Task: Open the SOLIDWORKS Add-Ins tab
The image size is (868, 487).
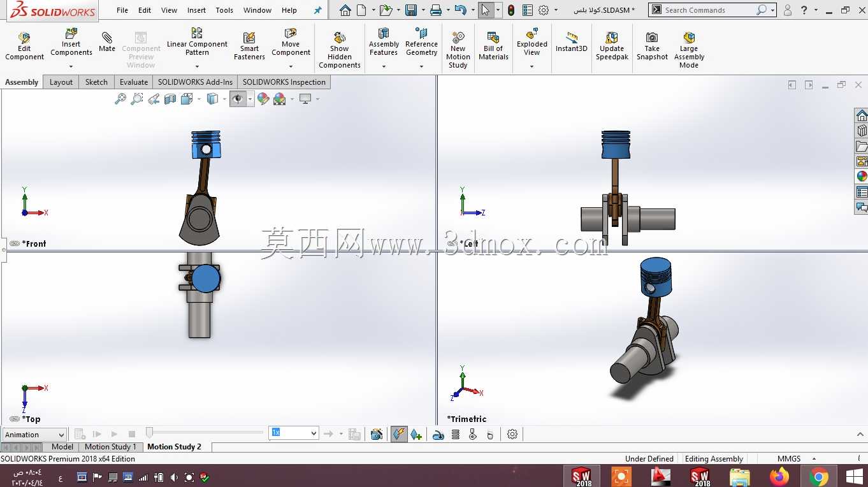Action: 195,82
